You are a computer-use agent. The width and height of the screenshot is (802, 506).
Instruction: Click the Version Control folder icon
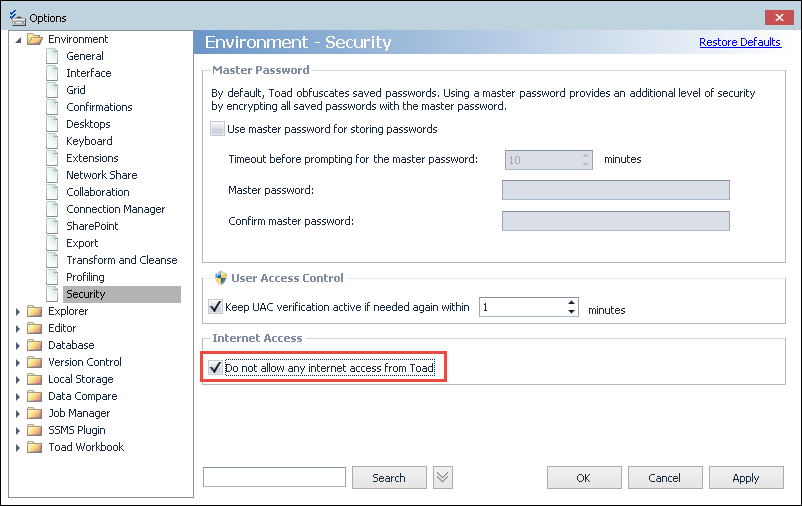35,362
